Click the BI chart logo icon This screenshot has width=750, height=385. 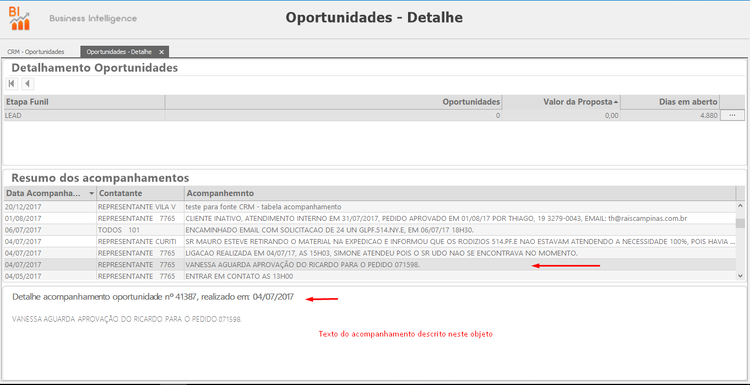pyautogui.click(x=20, y=19)
